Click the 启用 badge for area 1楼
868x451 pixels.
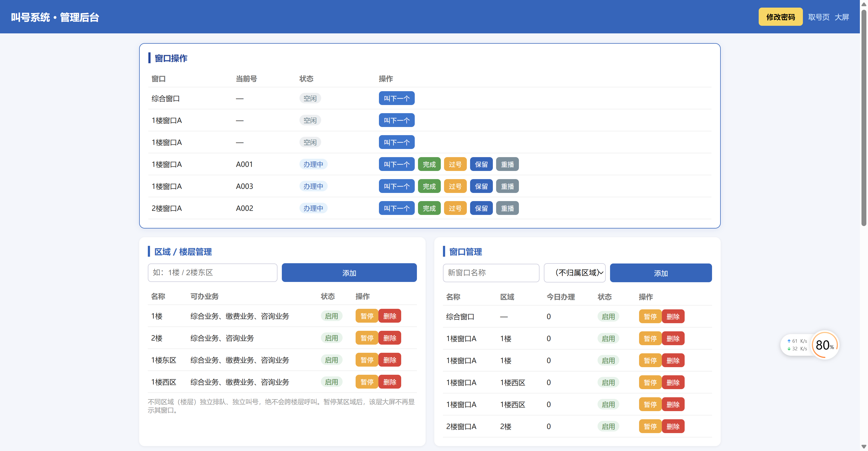pyautogui.click(x=331, y=316)
